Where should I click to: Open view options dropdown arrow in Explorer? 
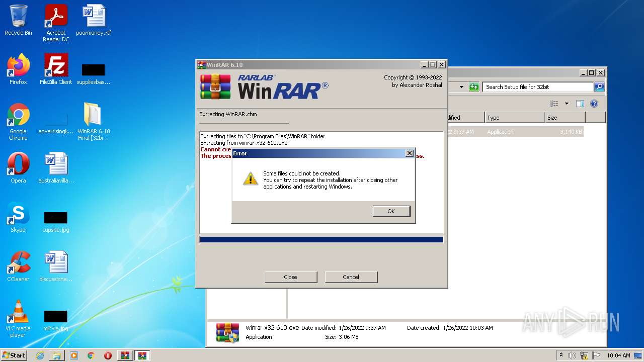coord(567,104)
